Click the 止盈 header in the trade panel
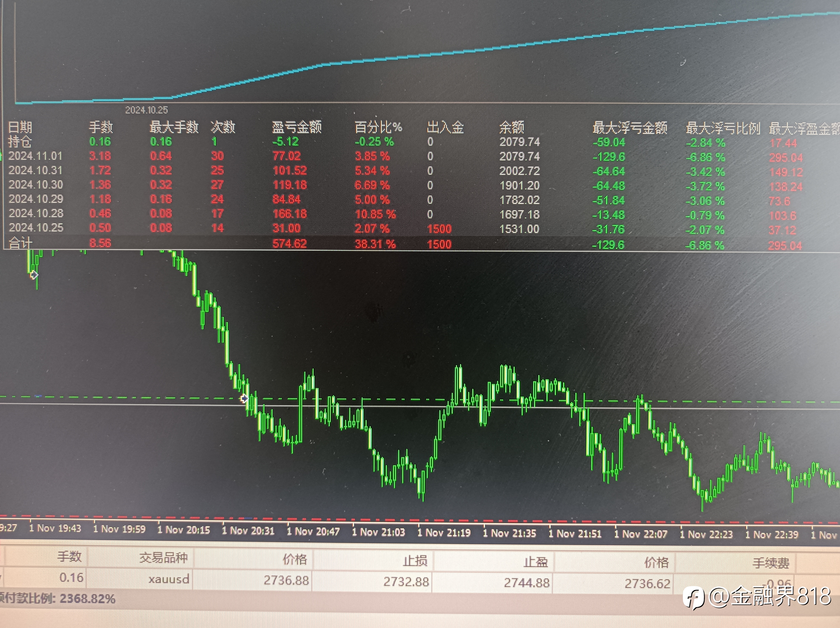The height and width of the screenshot is (628, 840). click(536, 562)
